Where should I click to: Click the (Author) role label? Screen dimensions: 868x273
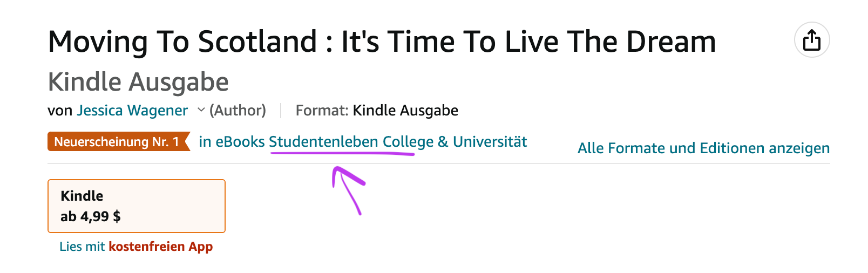pyautogui.click(x=238, y=111)
